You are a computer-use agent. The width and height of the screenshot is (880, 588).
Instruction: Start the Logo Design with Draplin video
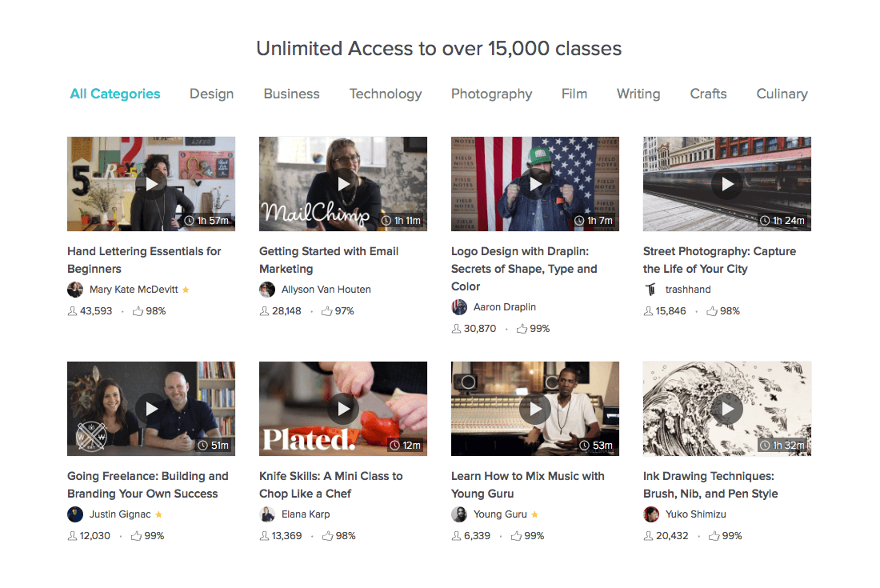pyautogui.click(x=535, y=184)
